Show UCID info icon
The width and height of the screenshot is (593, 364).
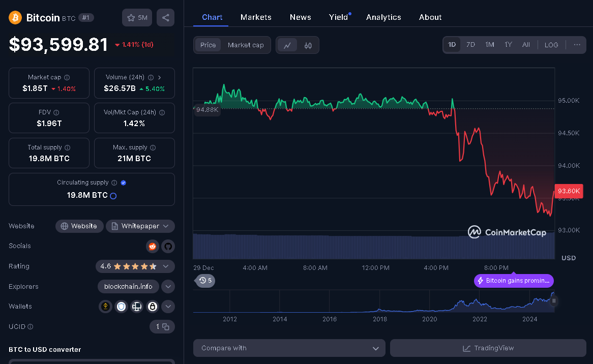click(x=30, y=326)
